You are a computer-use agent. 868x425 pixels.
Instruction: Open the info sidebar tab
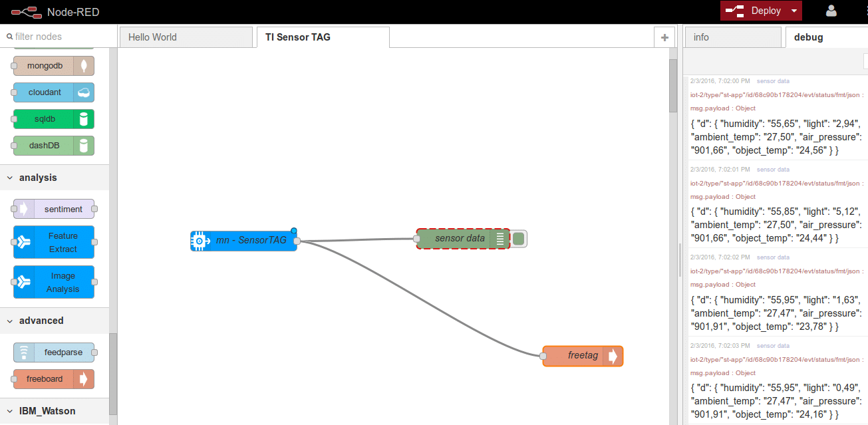(733, 37)
